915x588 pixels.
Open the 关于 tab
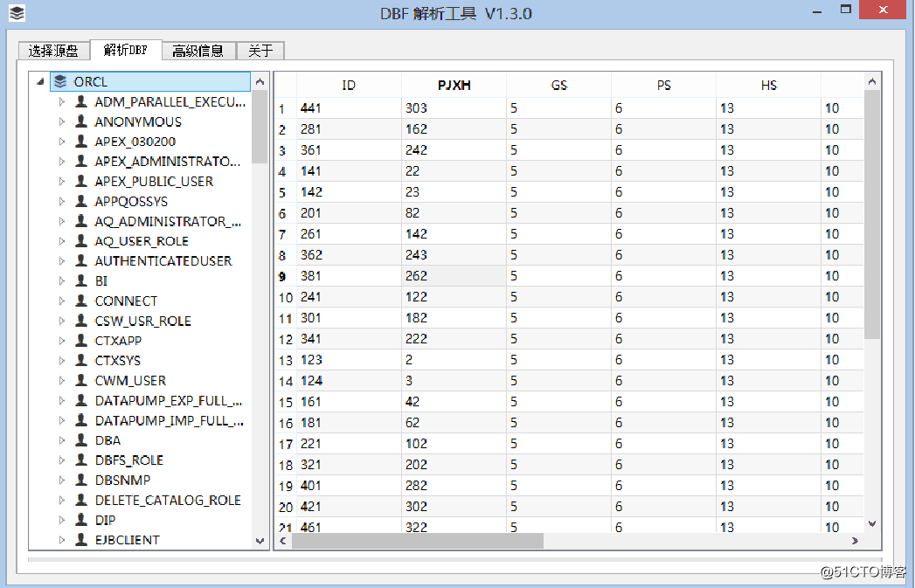point(260,51)
